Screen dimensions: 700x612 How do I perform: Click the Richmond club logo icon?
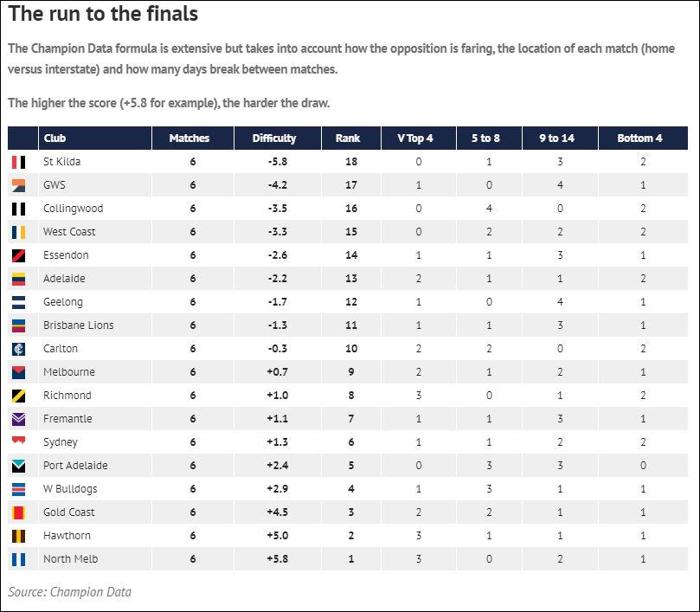[19, 396]
